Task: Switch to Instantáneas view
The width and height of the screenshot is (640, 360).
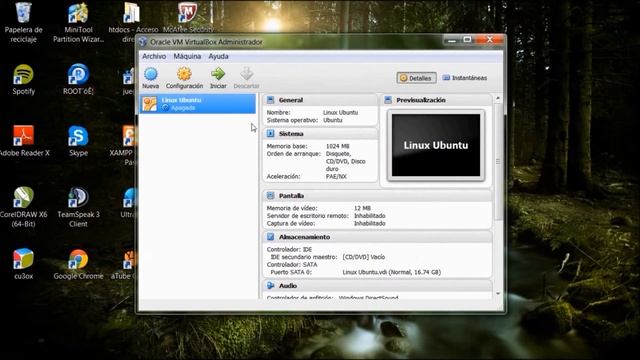Action: 464,78
